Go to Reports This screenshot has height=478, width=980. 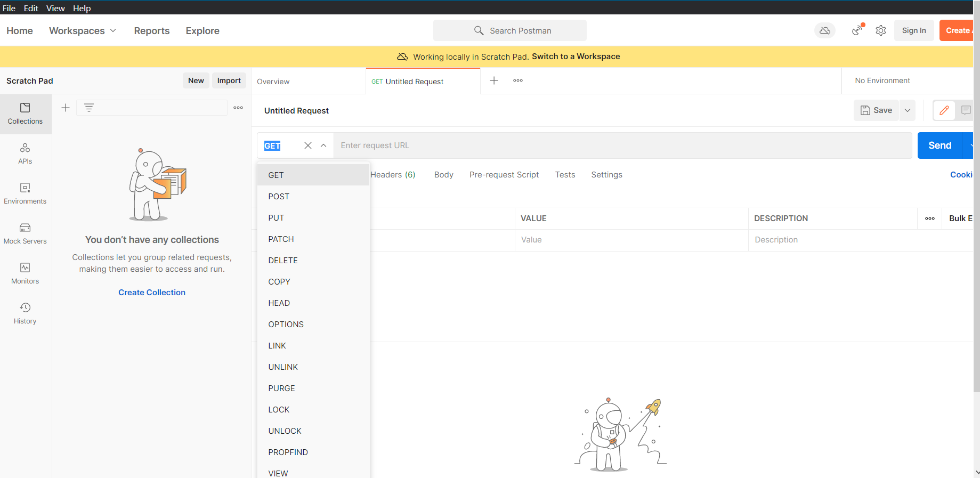pos(152,31)
